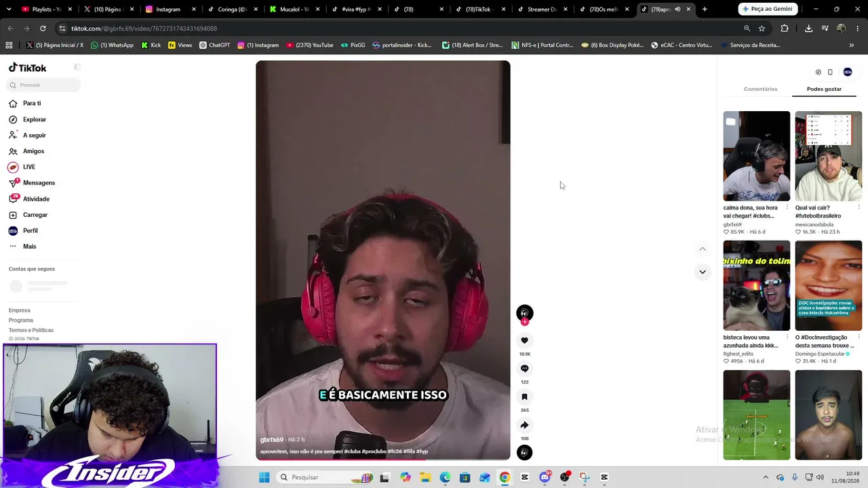Open the WhatsApp bookmark

pos(112,45)
